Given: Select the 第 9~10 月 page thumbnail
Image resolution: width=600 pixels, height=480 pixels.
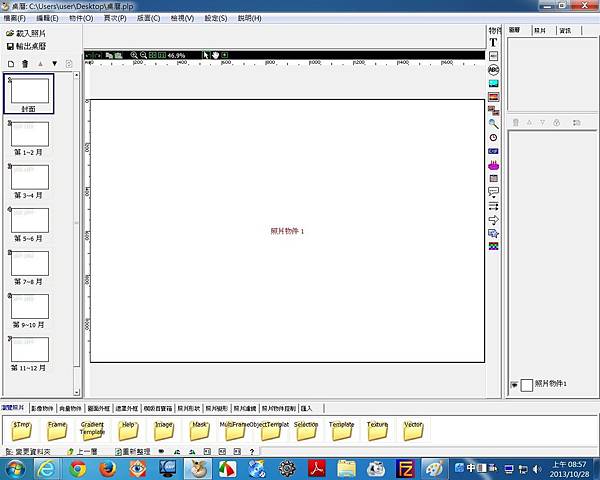Looking at the screenshot, I should (x=29, y=310).
